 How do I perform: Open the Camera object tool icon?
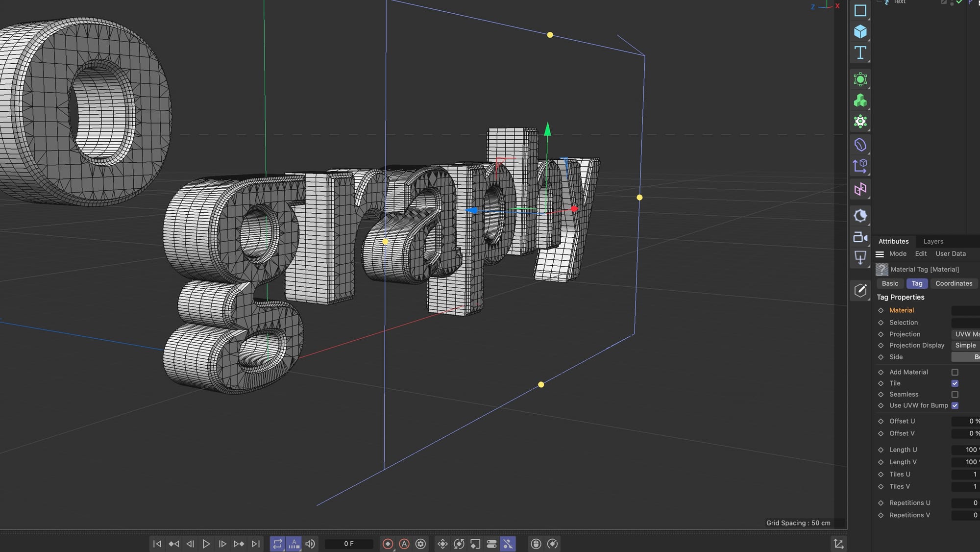point(860,237)
